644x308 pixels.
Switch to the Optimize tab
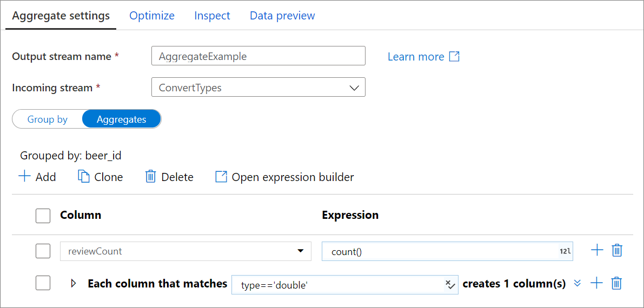click(x=152, y=16)
